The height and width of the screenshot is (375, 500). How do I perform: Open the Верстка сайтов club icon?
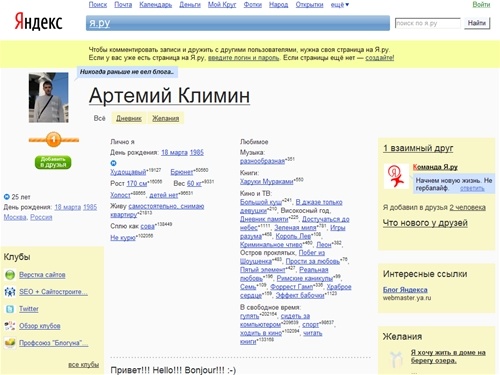coord(10,275)
